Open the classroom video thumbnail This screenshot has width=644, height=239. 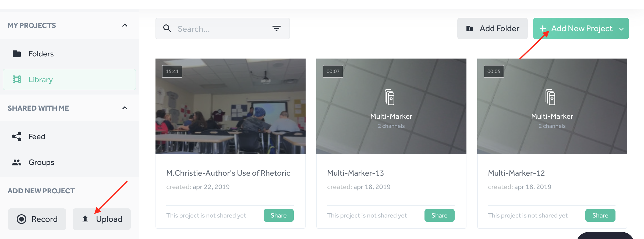(x=231, y=106)
